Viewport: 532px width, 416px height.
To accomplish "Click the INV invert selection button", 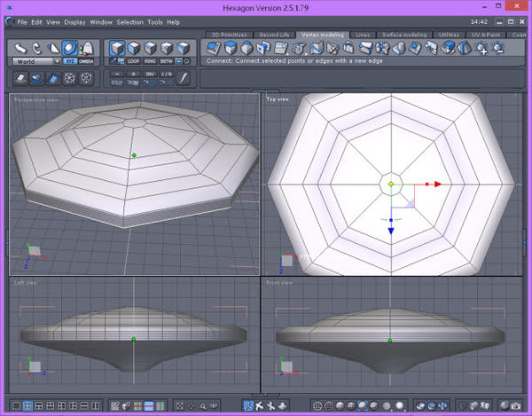I will point(150,73).
